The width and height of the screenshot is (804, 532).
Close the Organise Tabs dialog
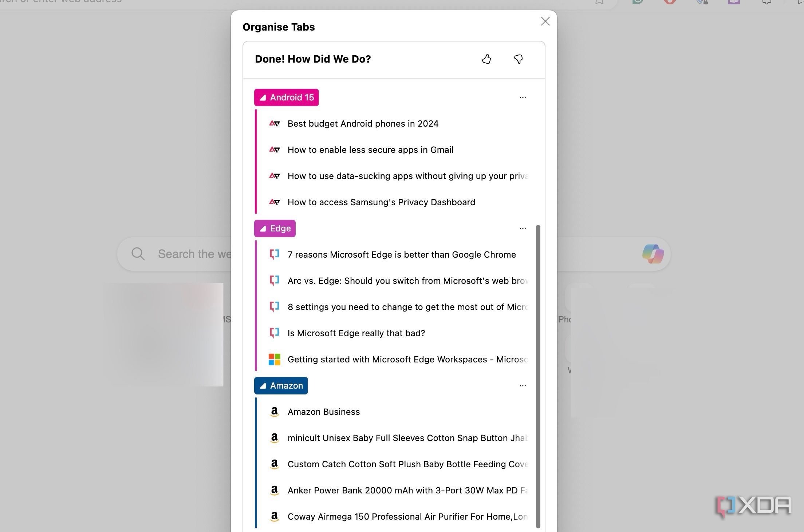(545, 21)
